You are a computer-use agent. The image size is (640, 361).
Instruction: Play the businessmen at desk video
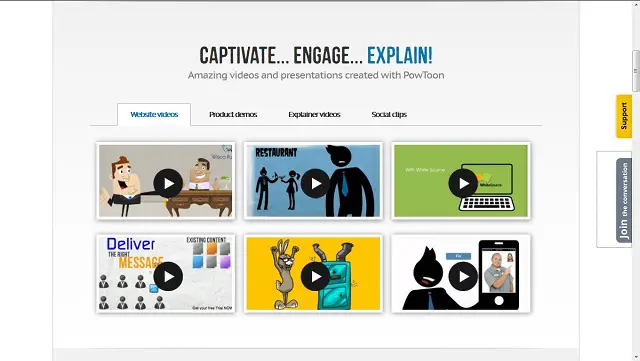pyautogui.click(x=168, y=183)
